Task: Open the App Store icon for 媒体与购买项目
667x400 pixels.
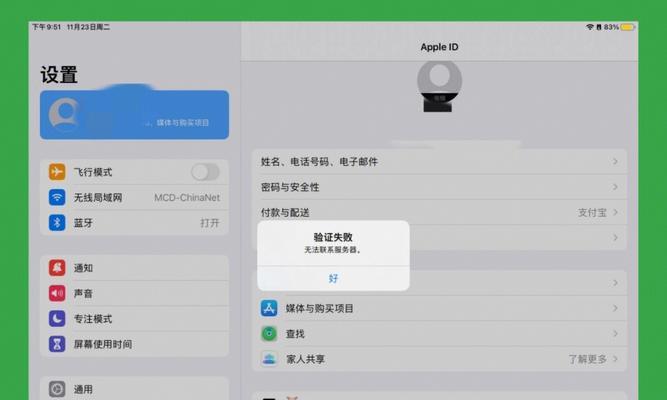Action: click(269, 308)
